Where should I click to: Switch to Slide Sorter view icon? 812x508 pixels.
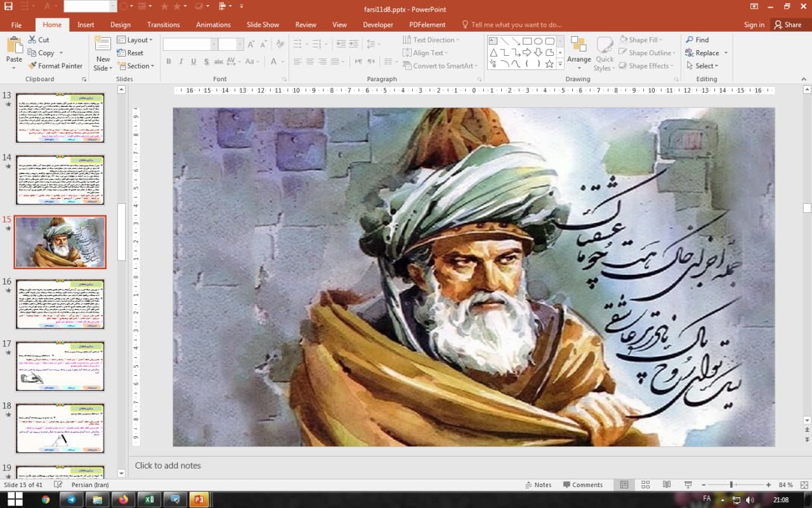[x=645, y=485]
